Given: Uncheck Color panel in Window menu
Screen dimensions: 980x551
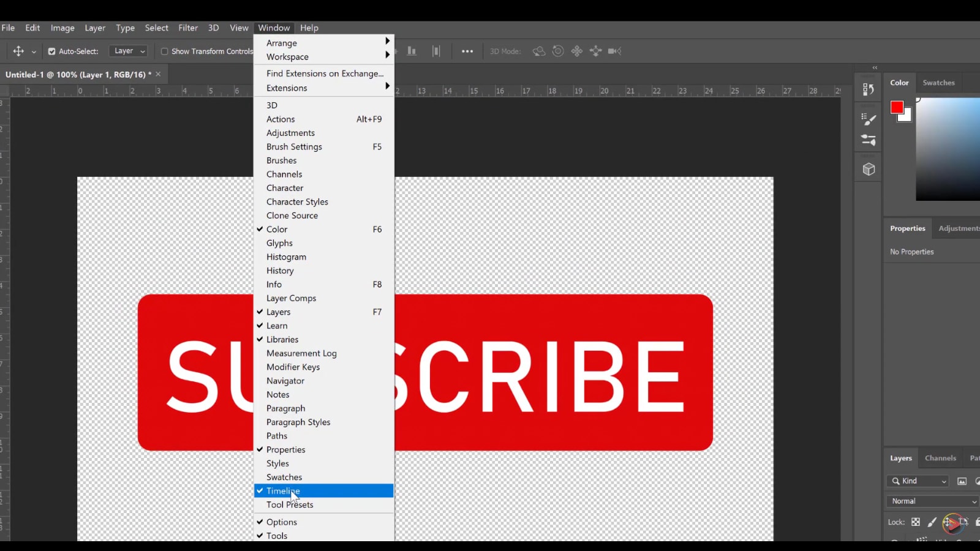Looking at the screenshot, I should pos(323,230).
